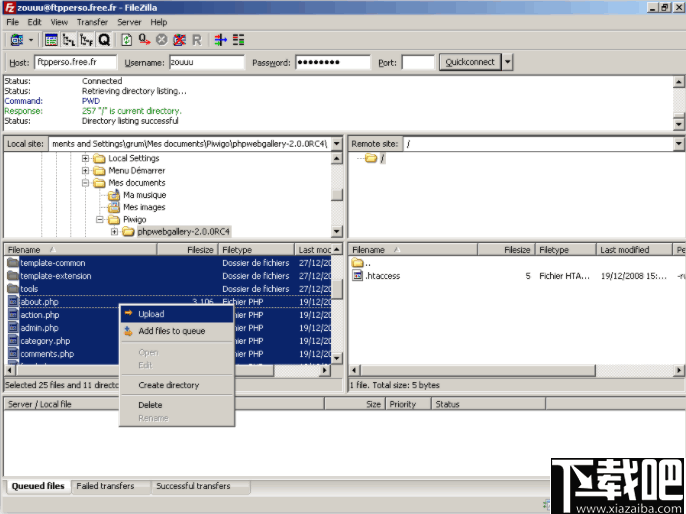Toggle the transfer queue (Q) display
This screenshot has width=686, height=514.
click(x=104, y=40)
